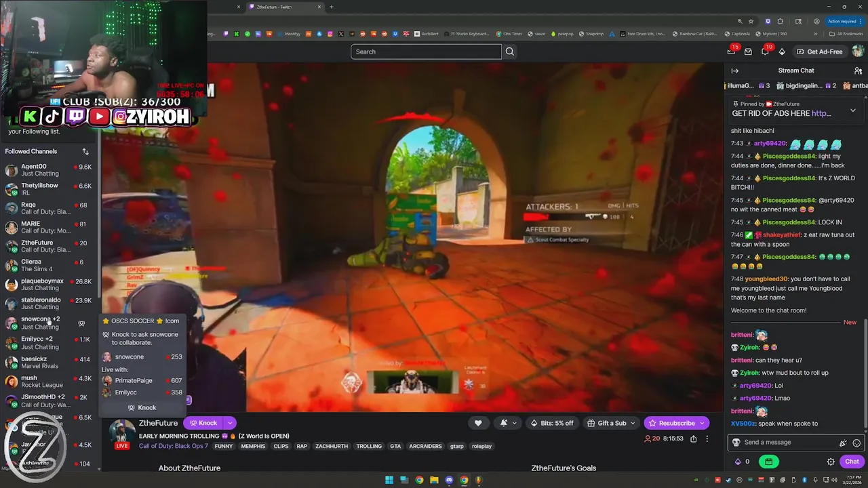Click the Get Ad-Free button

(x=819, y=52)
